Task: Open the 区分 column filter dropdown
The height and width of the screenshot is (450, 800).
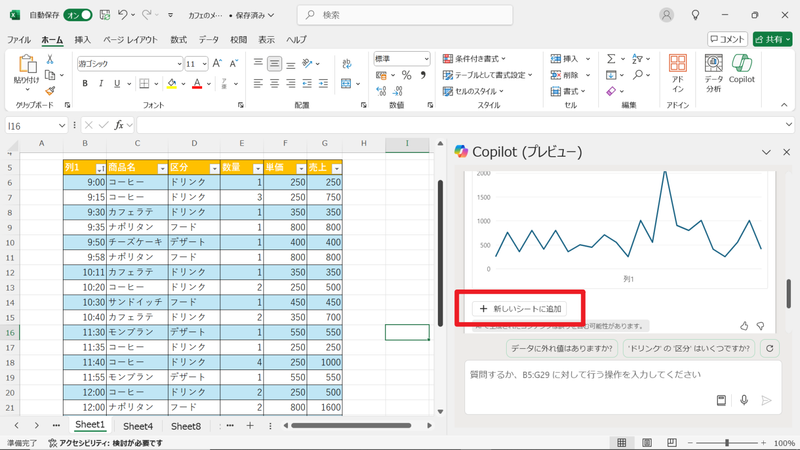Action: pyautogui.click(x=214, y=168)
